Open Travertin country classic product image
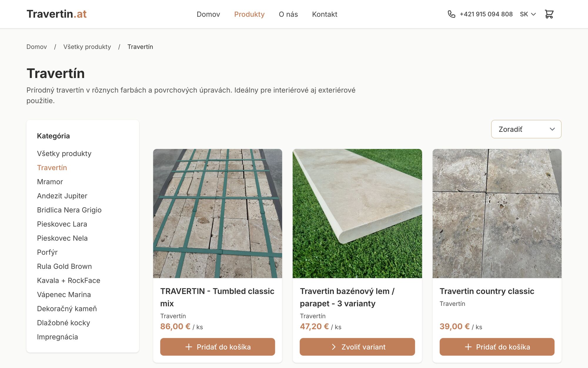588x368 pixels. coord(497,213)
